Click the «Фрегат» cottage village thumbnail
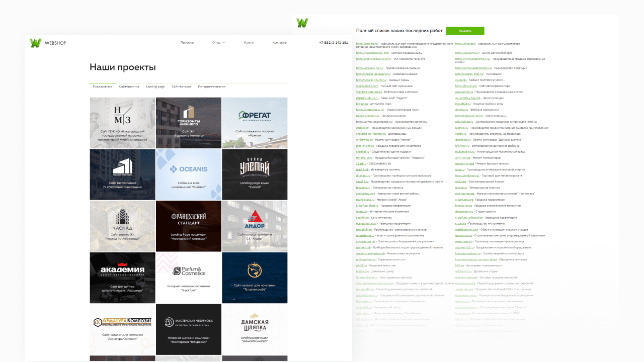Viewport: 644px width, 362px height. 255,123
